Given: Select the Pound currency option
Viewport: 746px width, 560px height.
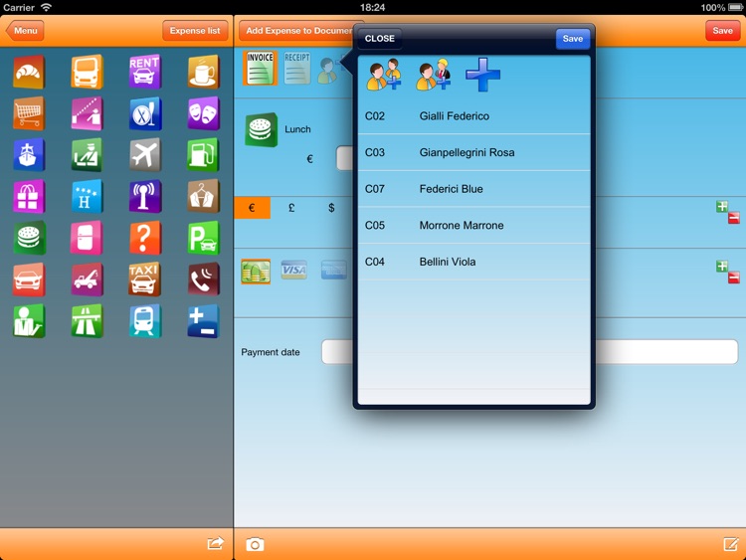Looking at the screenshot, I should click(291, 208).
